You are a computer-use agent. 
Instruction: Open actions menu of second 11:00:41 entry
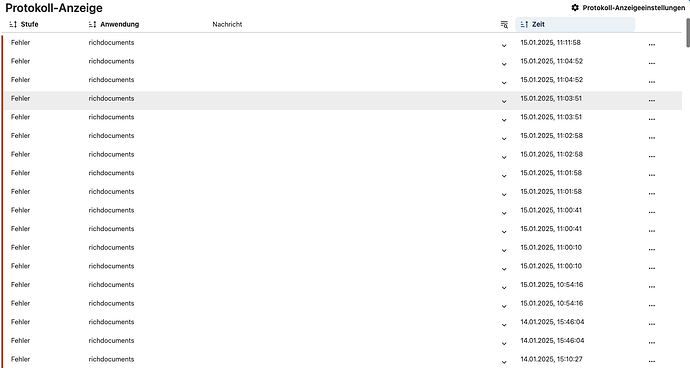coord(652,231)
